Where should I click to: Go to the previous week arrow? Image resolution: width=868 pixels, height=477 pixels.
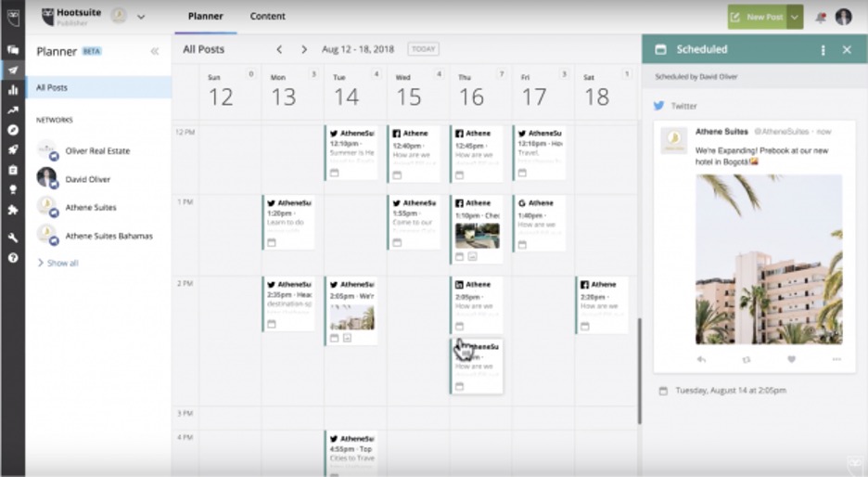[279, 49]
